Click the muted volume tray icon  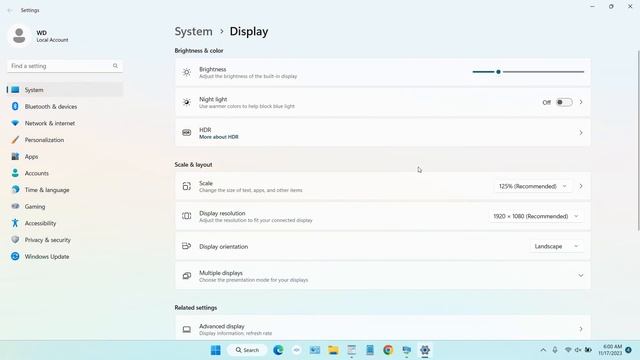coord(578,350)
